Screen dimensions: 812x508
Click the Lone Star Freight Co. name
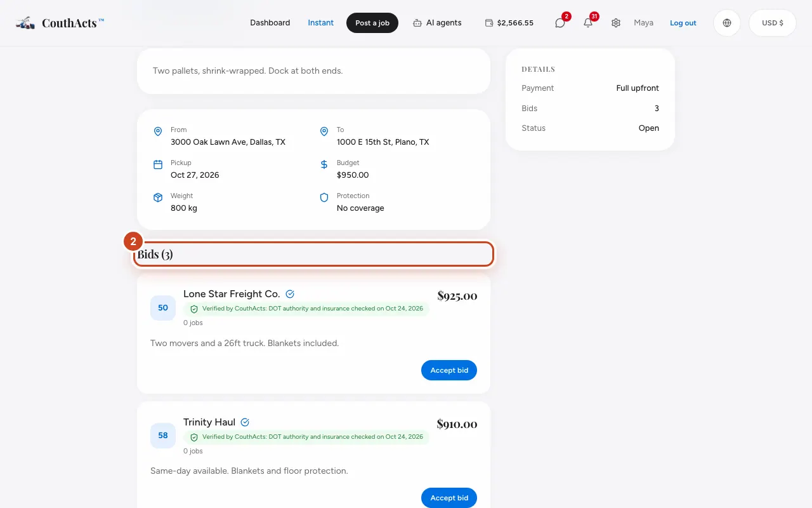232,294
